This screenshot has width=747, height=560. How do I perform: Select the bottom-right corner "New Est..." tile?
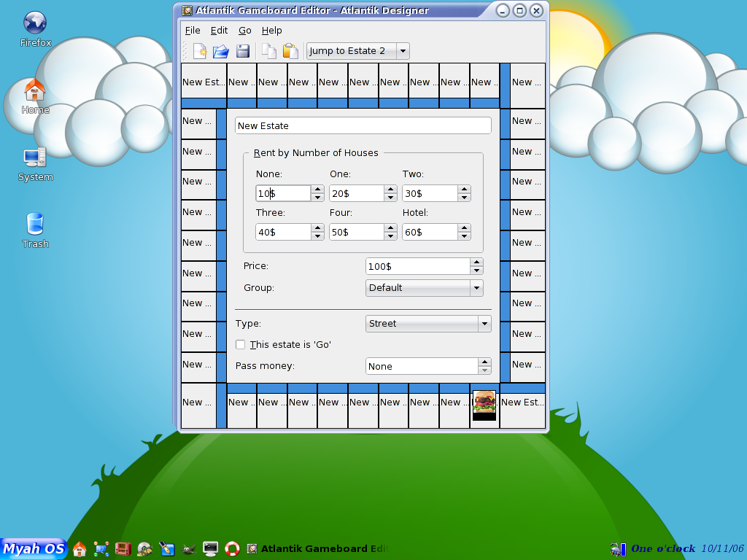pos(522,406)
